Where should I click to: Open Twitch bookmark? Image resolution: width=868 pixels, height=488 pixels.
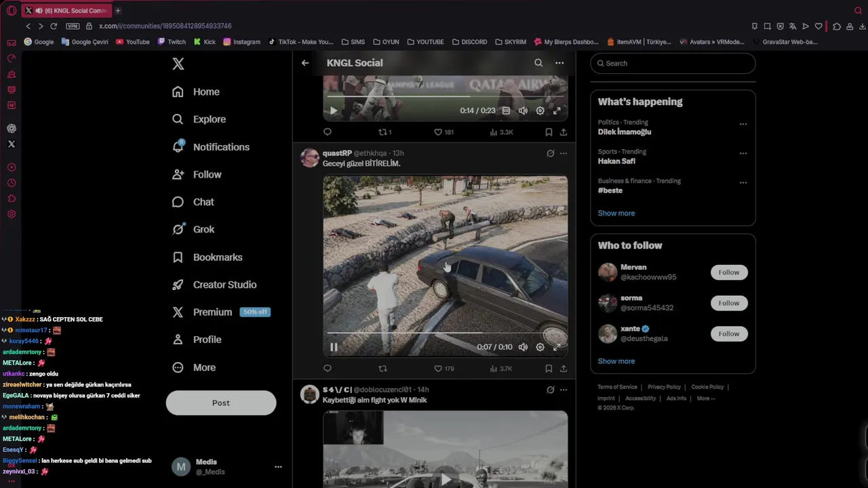172,42
